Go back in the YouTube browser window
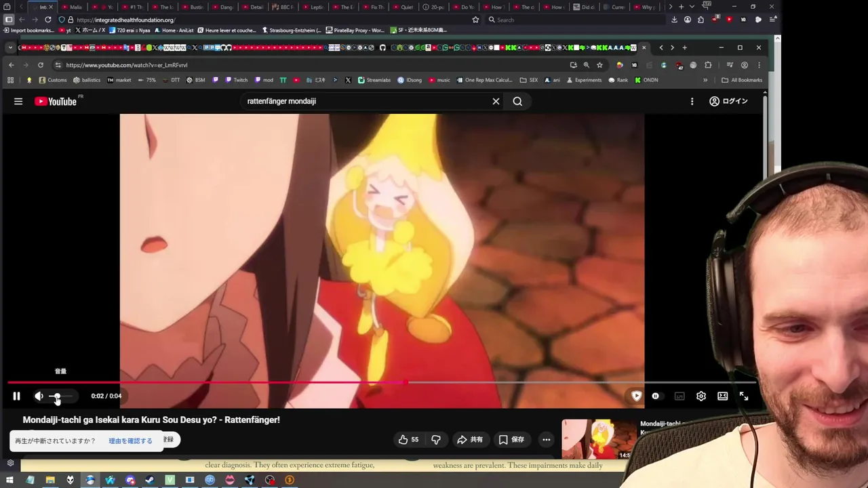This screenshot has height=488, width=868. pyautogui.click(x=11, y=65)
